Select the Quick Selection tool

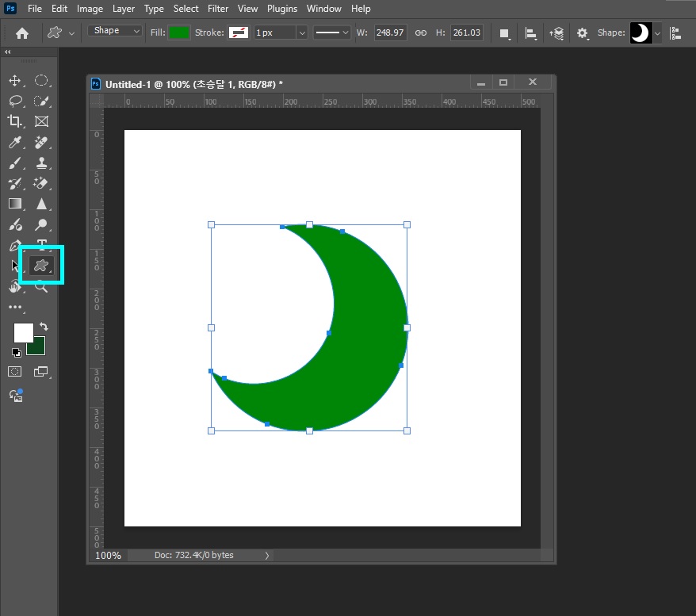point(41,101)
